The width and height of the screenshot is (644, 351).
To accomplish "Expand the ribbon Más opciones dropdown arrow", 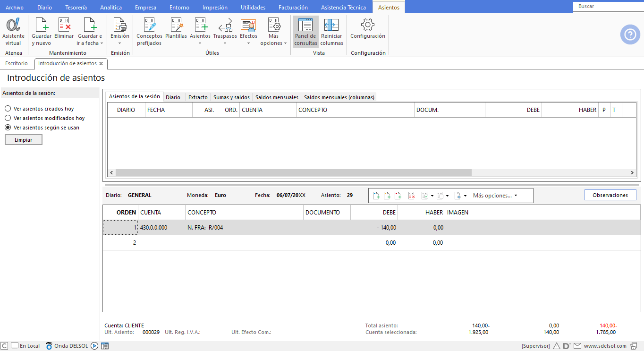I will [285, 43].
